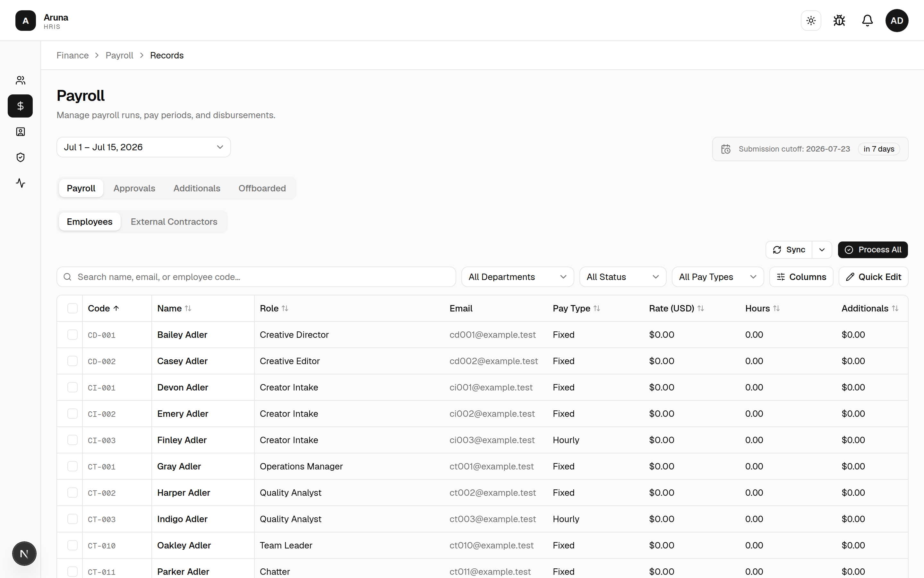924x578 pixels.
Task: Open notifications bell icon
Action: pyautogui.click(x=868, y=21)
